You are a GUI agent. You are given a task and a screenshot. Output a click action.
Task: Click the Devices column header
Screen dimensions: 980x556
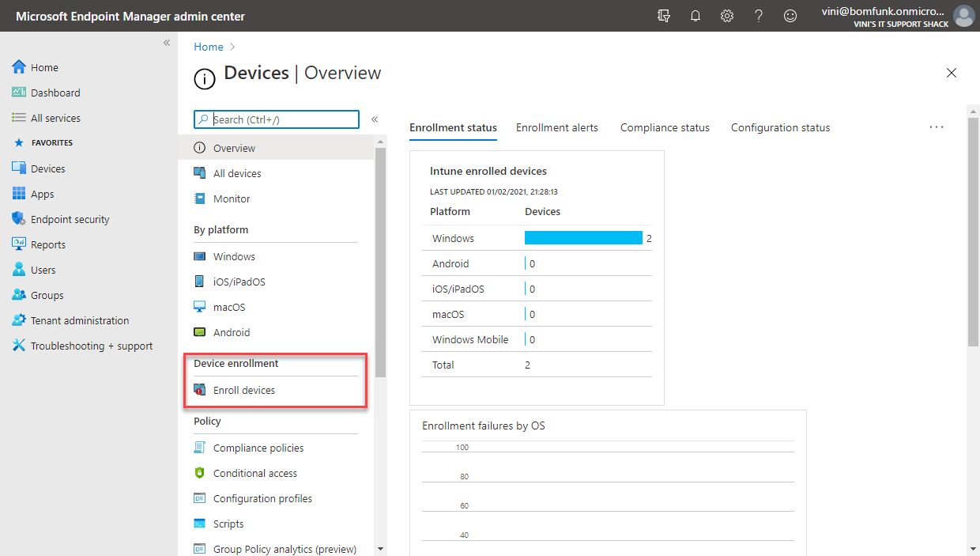[x=543, y=211]
